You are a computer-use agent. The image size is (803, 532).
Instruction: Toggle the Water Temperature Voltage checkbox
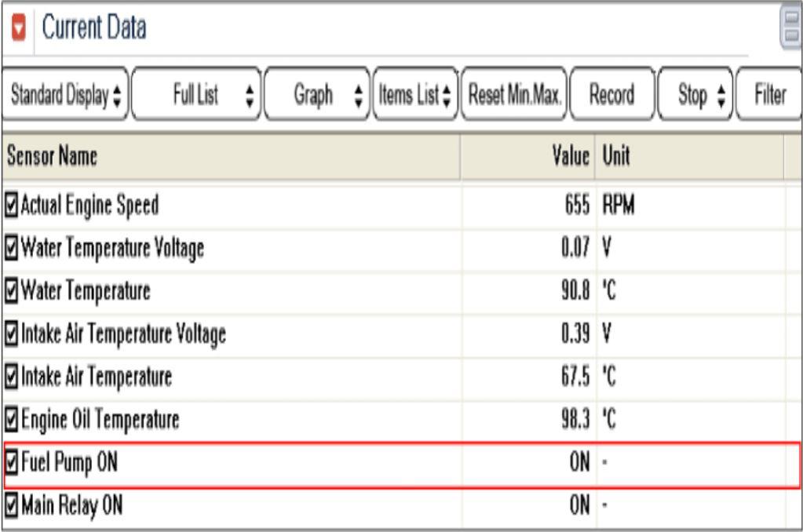pyautogui.click(x=11, y=248)
